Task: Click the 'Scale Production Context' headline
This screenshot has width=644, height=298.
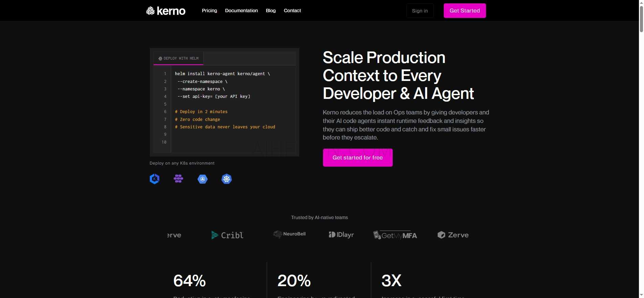Action: (398, 76)
